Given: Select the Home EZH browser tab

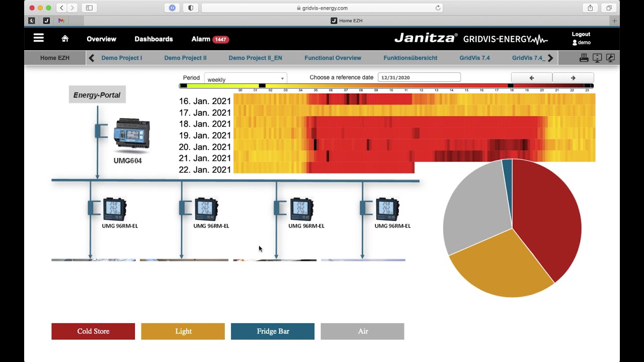Looking at the screenshot, I should [347, 21].
